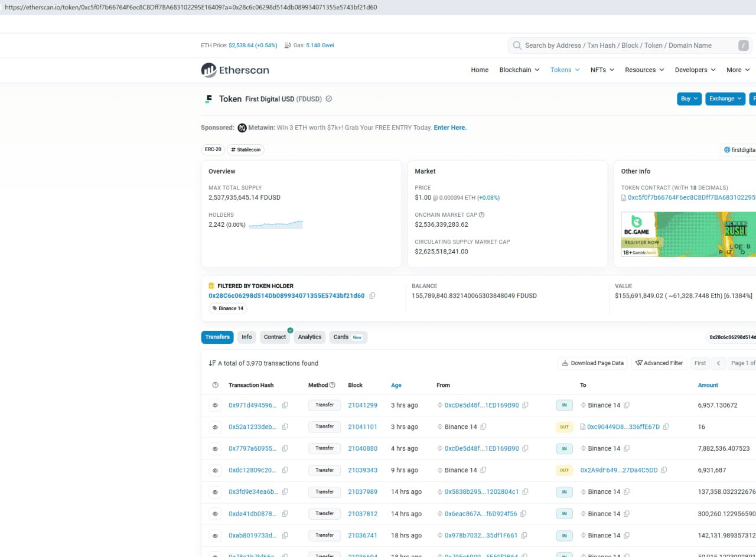Toggle eye preview for transaction 0x971d494596
Screen dimensions: 756x557
(x=215, y=405)
